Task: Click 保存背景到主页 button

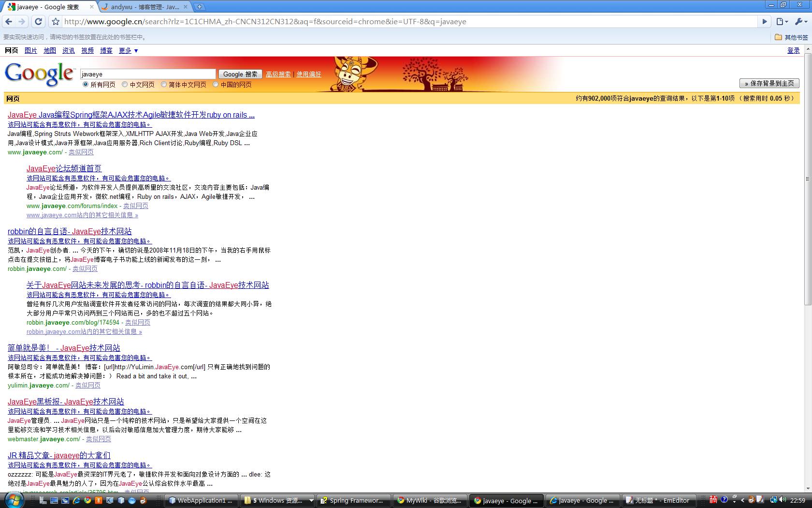Action: tap(769, 83)
